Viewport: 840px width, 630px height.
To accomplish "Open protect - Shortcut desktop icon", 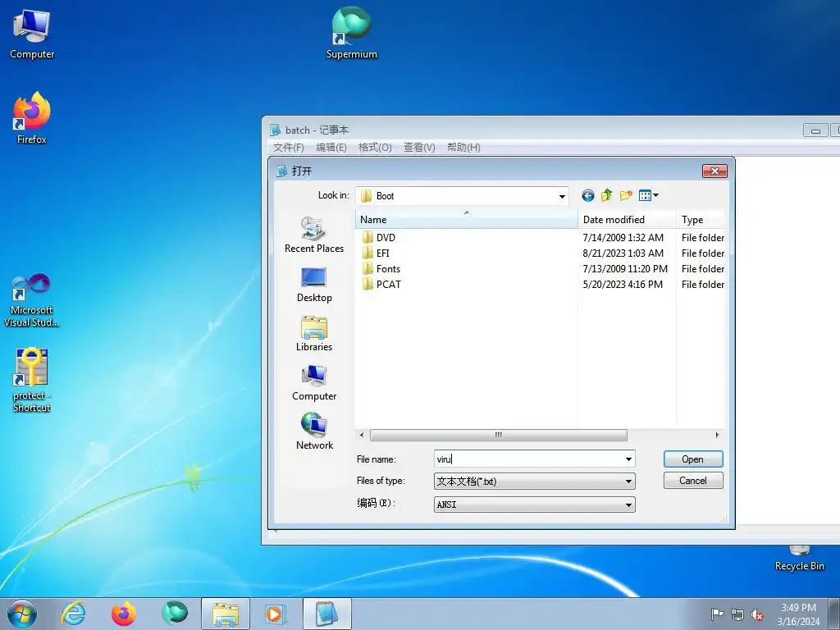I will tap(32, 381).
